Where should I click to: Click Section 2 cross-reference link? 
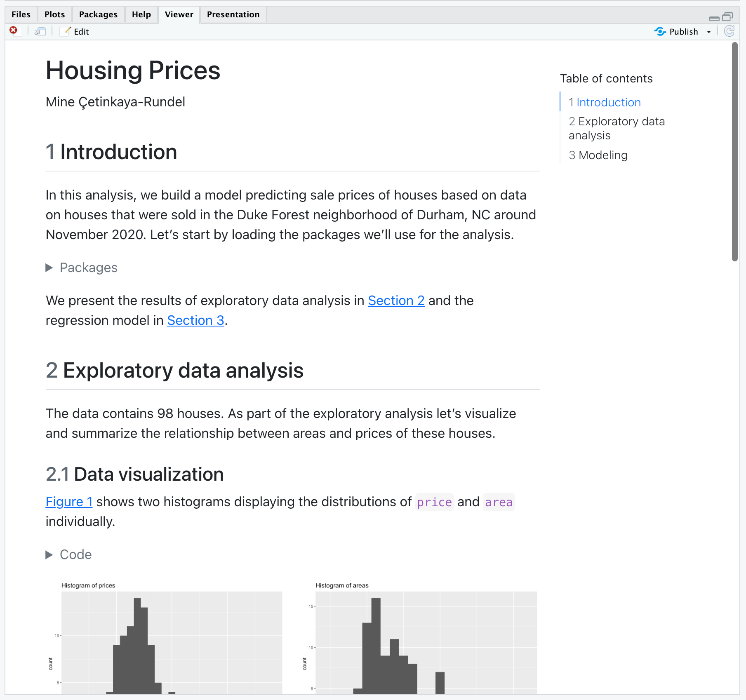396,301
